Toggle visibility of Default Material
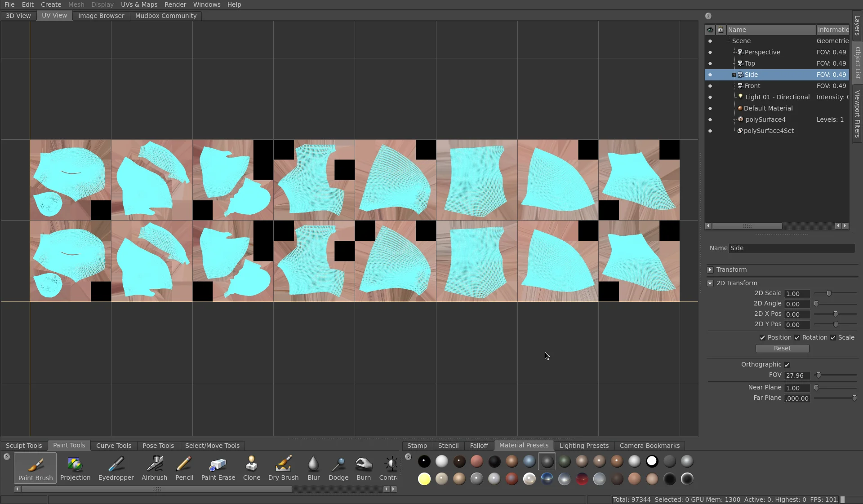This screenshot has width=863, height=504. click(x=710, y=108)
